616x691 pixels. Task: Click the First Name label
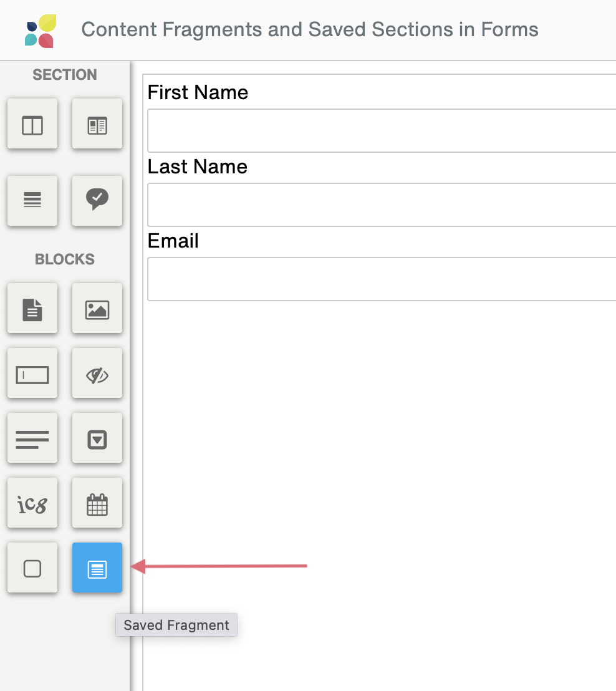[198, 92]
